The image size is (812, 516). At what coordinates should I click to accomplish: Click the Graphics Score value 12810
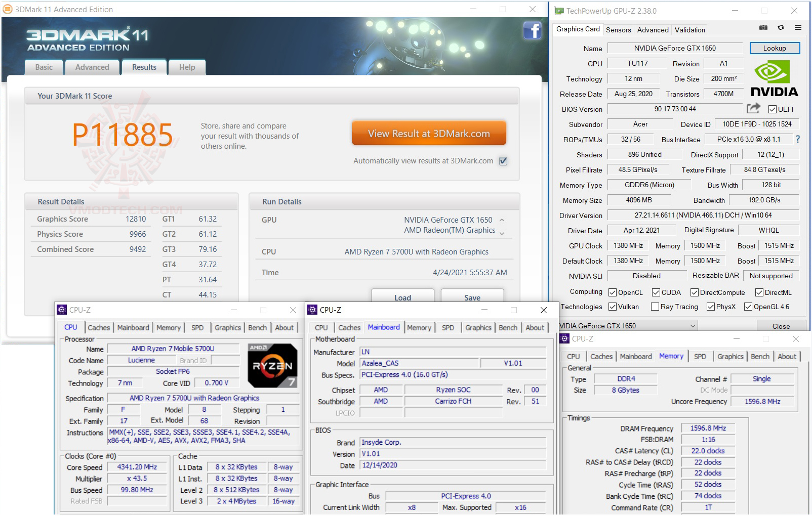pos(136,219)
